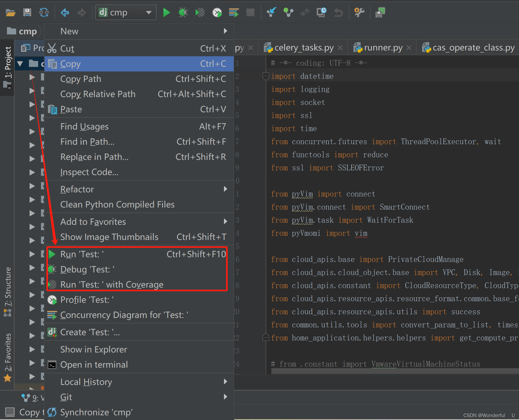This screenshot has width=519, height=420.
Task: Choose Paste from context menu
Action: [139, 109]
